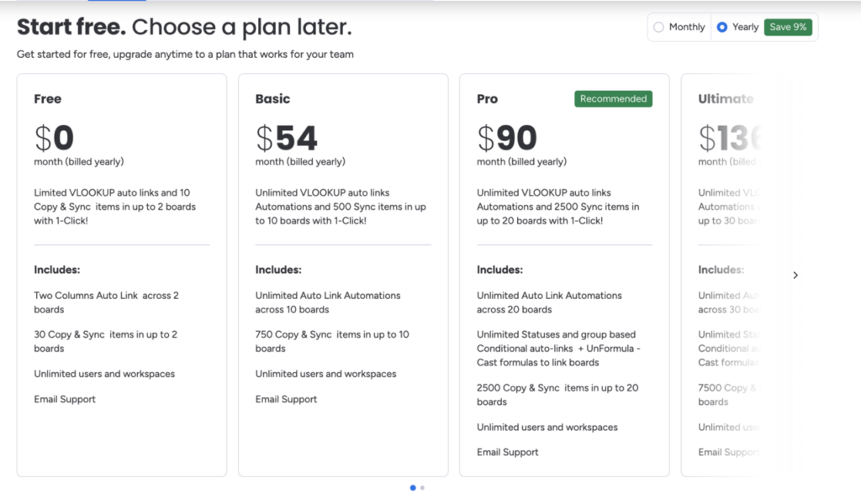This screenshot has width=861, height=504.
Task: Click the Monthly label text
Action: point(687,27)
